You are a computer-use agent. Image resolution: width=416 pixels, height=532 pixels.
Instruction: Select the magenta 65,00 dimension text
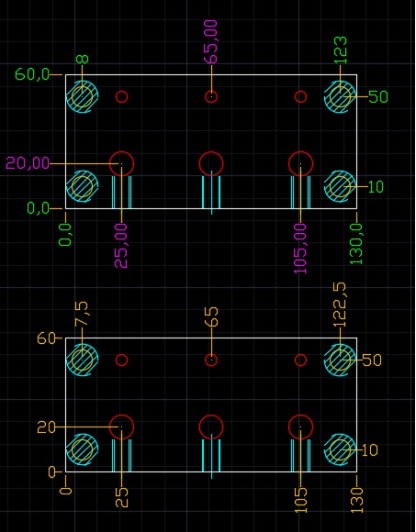point(211,41)
